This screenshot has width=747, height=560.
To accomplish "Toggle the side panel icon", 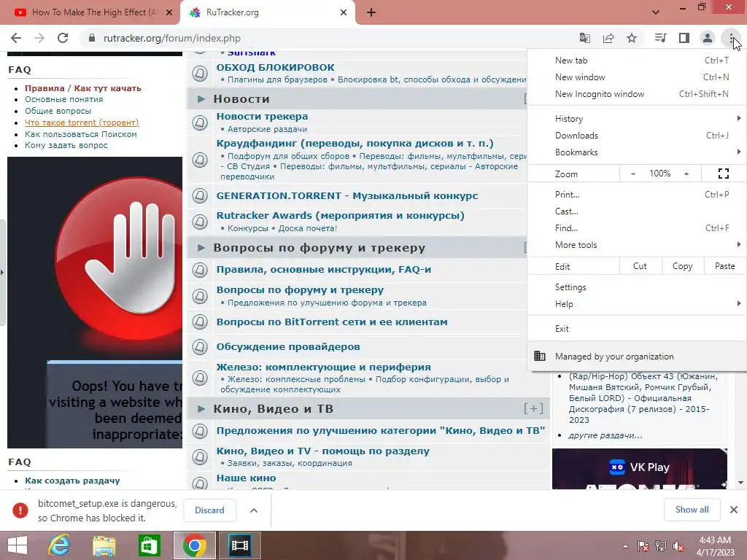I will tap(684, 38).
